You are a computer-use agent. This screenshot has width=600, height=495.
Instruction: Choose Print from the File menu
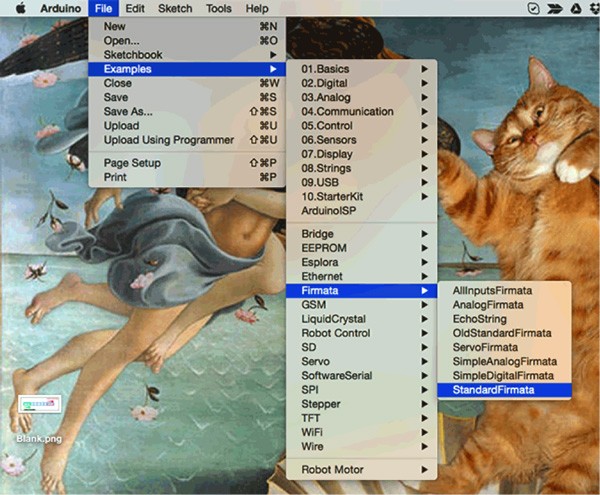pyautogui.click(x=187, y=177)
